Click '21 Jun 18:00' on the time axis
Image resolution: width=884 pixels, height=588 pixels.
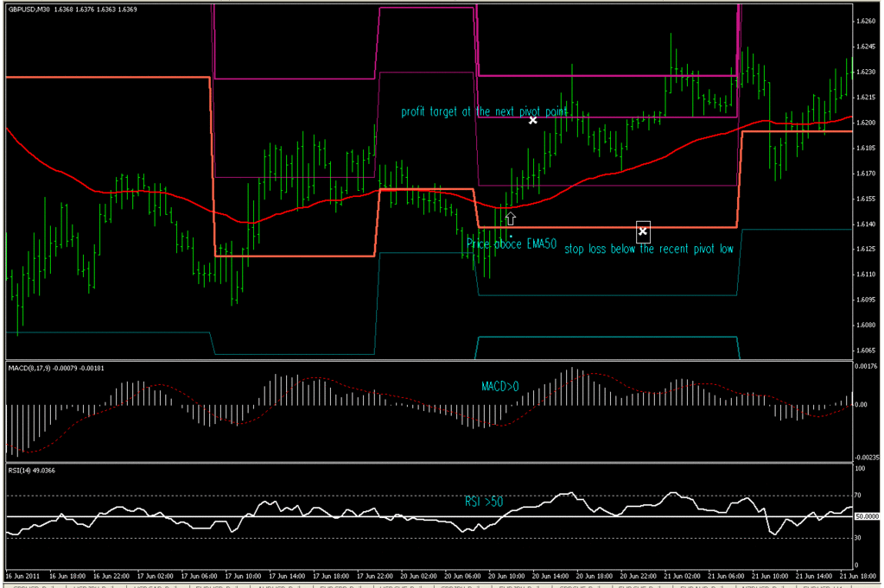pyautogui.click(x=859, y=576)
